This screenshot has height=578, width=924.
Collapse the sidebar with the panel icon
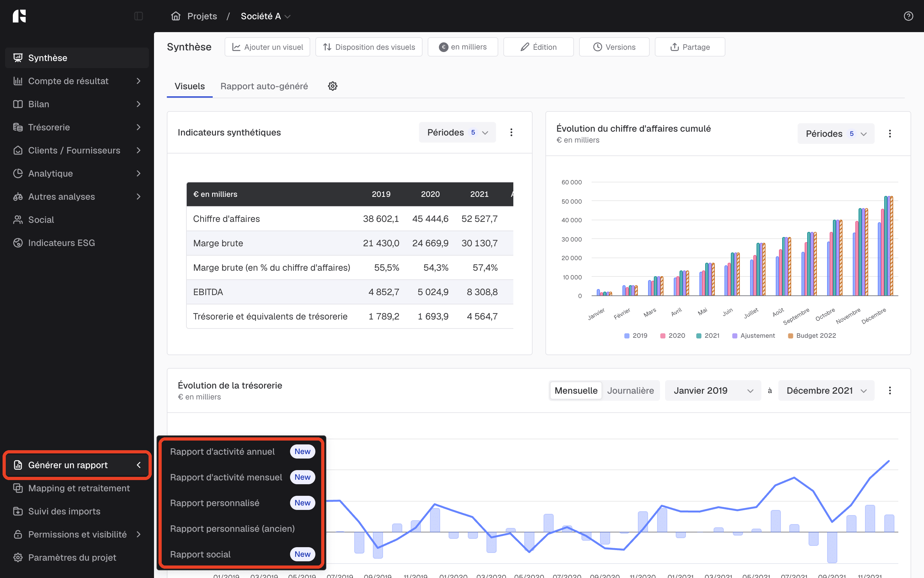click(x=139, y=16)
